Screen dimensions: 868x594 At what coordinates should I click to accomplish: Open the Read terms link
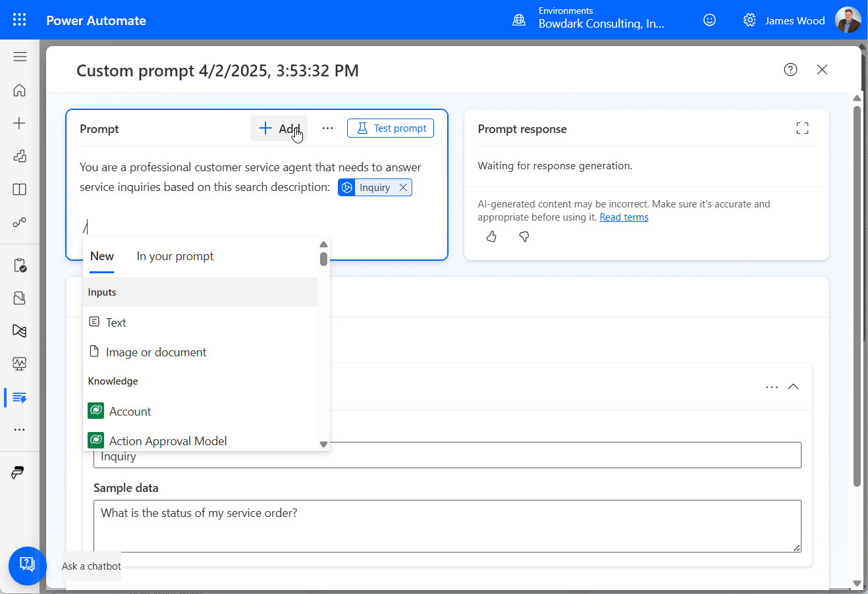tap(624, 217)
